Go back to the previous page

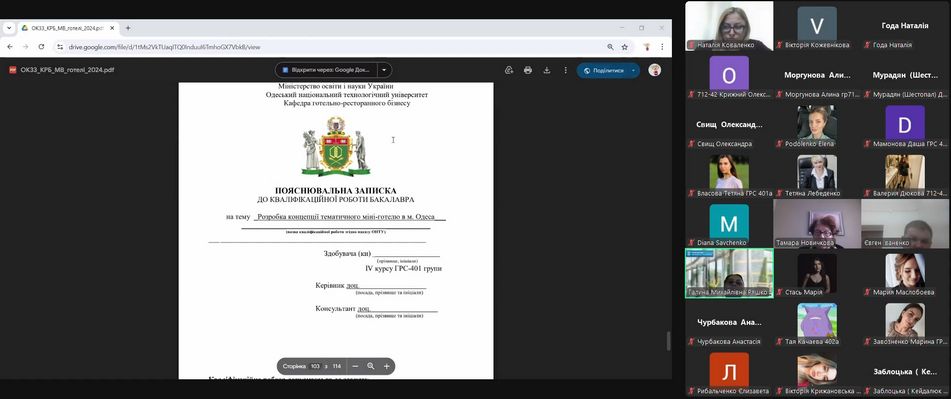point(10,46)
